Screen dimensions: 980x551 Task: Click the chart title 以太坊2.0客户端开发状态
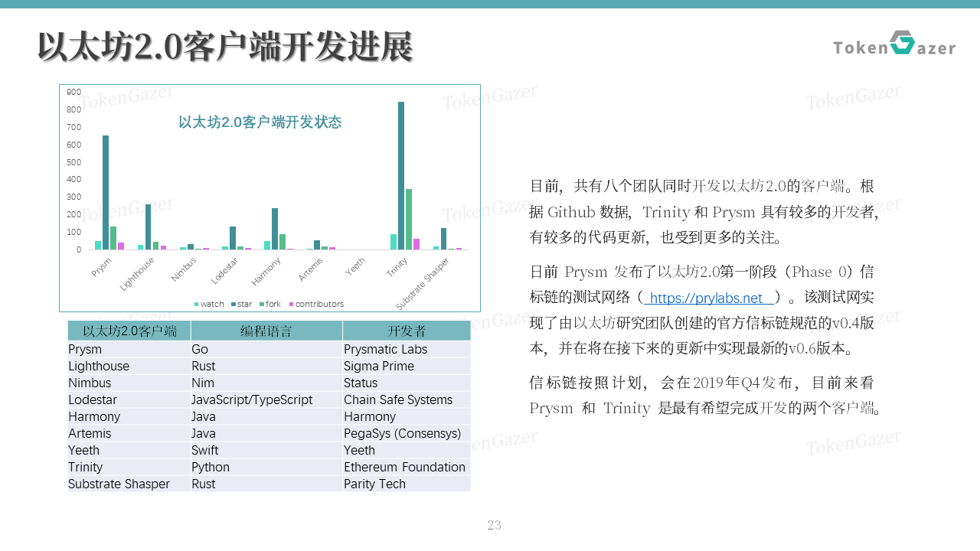coord(260,122)
